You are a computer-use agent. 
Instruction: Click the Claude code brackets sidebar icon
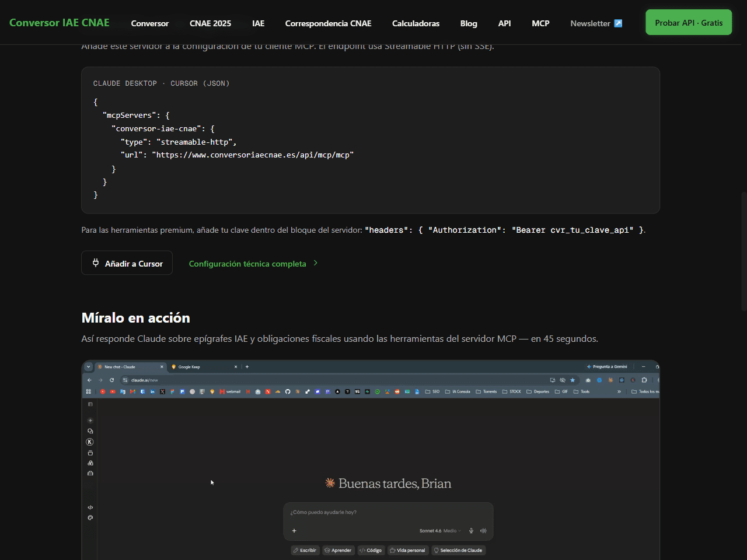pyautogui.click(x=90, y=508)
